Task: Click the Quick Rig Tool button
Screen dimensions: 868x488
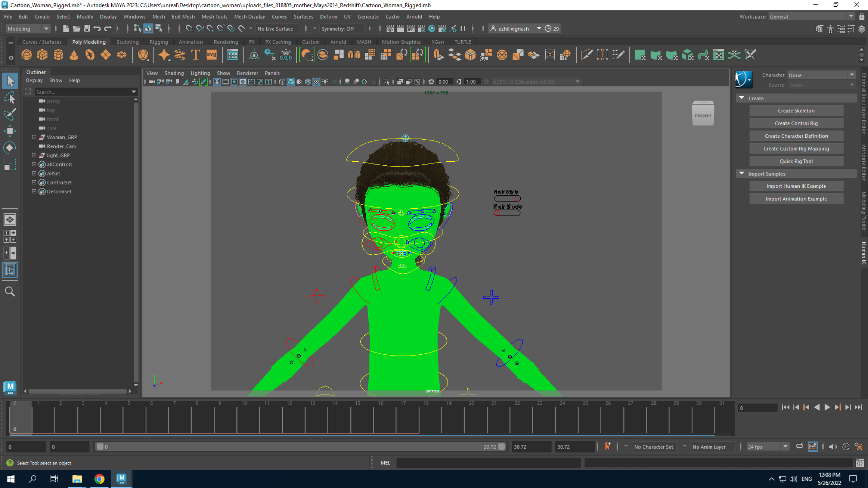Action: click(x=796, y=161)
